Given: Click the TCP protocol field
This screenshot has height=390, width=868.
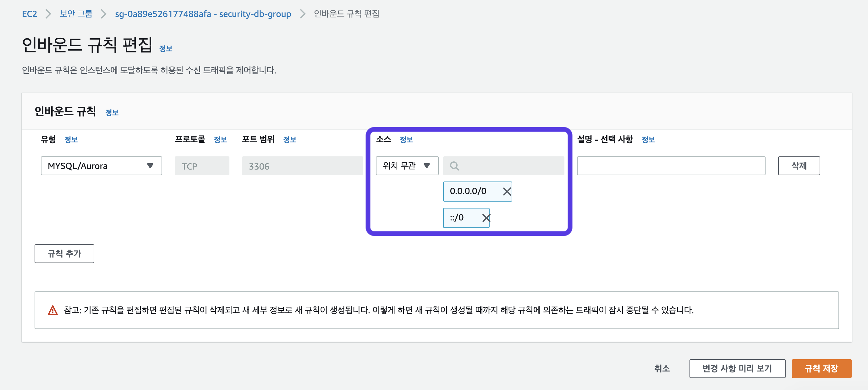Looking at the screenshot, I should click(x=202, y=166).
